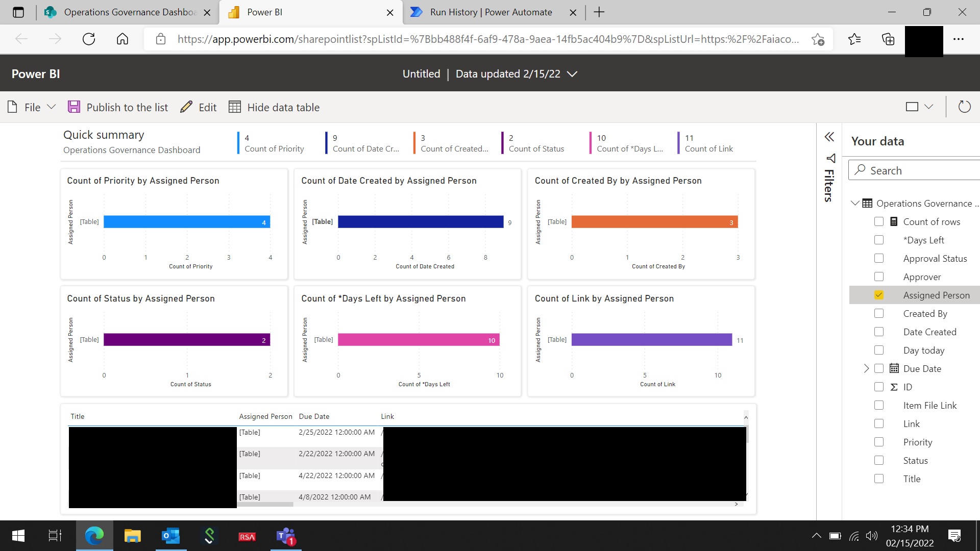Screen dimensions: 980x551
Task: Show hidden system tray icons
Action: click(x=816, y=536)
